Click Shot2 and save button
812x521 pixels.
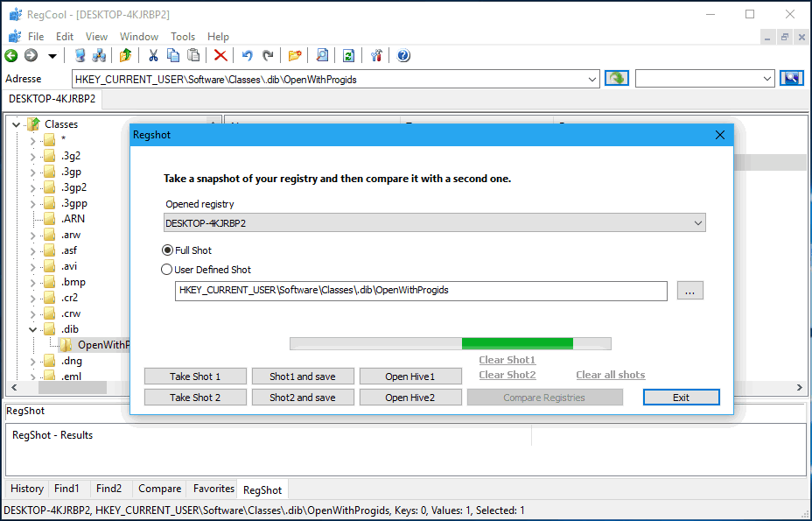[x=303, y=398]
